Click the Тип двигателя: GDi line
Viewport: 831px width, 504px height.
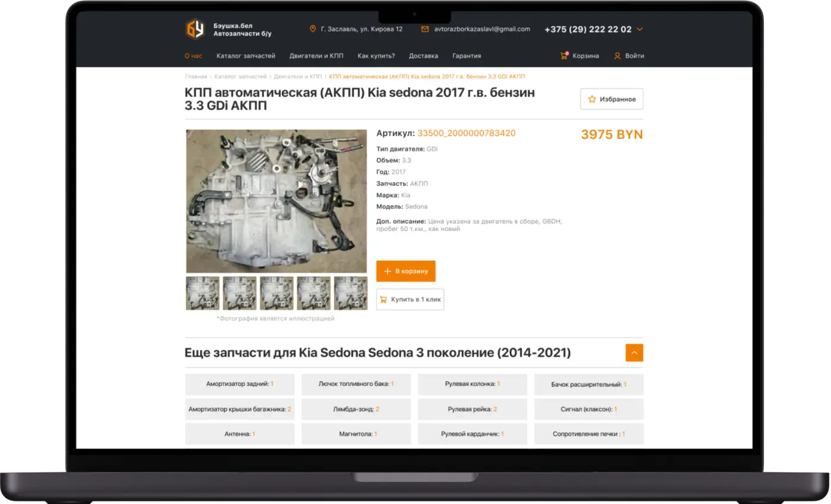(407, 149)
